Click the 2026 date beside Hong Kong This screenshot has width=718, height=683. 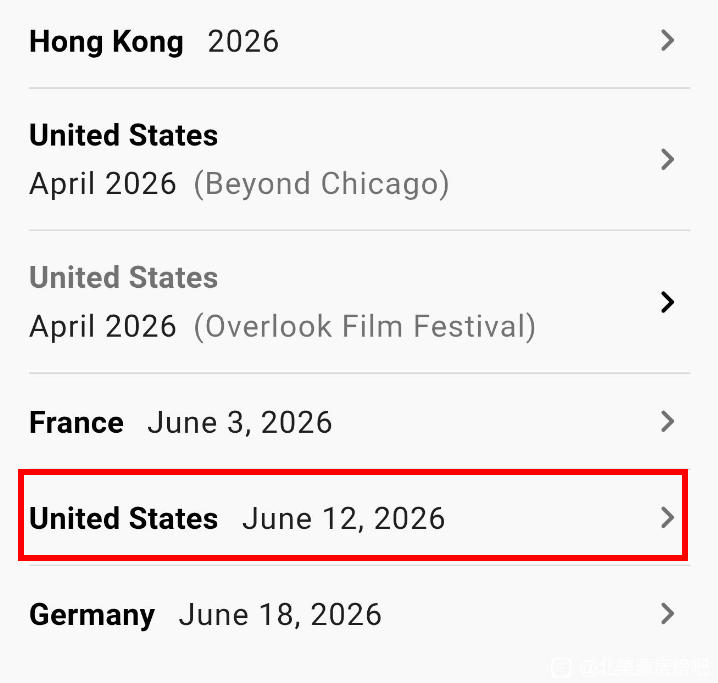pos(243,42)
